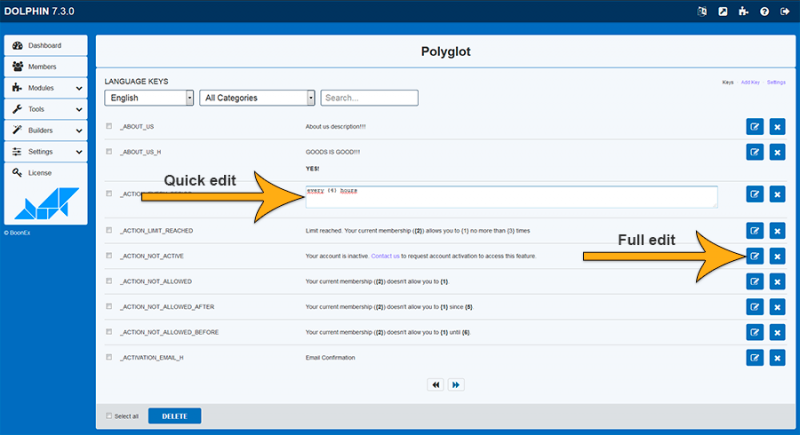
Task: Go to next page of keys
Action: point(456,385)
